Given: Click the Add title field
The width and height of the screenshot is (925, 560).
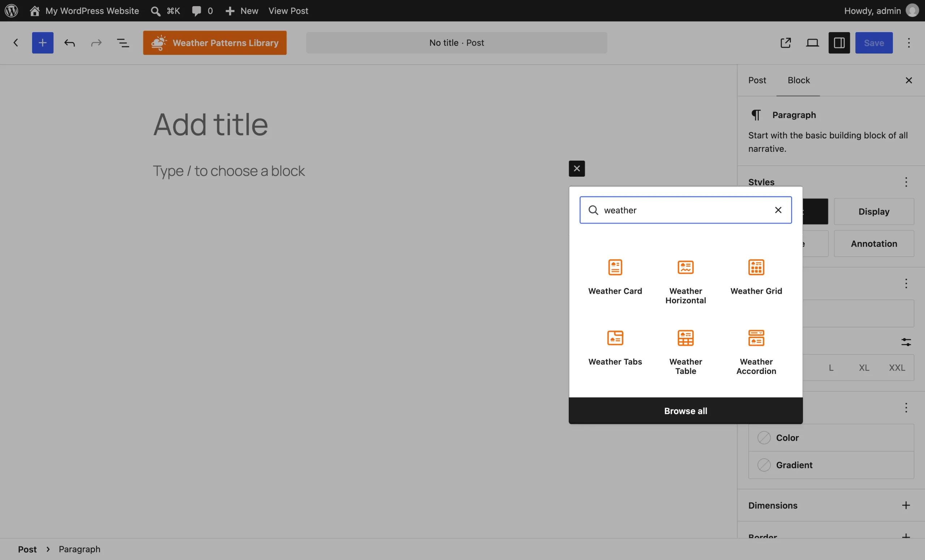Looking at the screenshot, I should click(211, 124).
